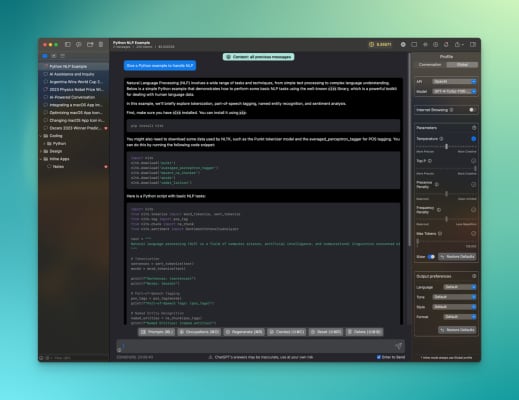The image size is (519, 400).
Task: Click the grid layout icon in toolbar
Action: (x=435, y=44)
